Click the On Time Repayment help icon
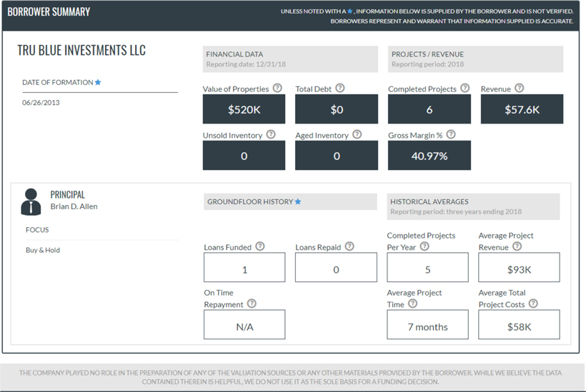Screen dimensions: 586x392 (x=252, y=303)
